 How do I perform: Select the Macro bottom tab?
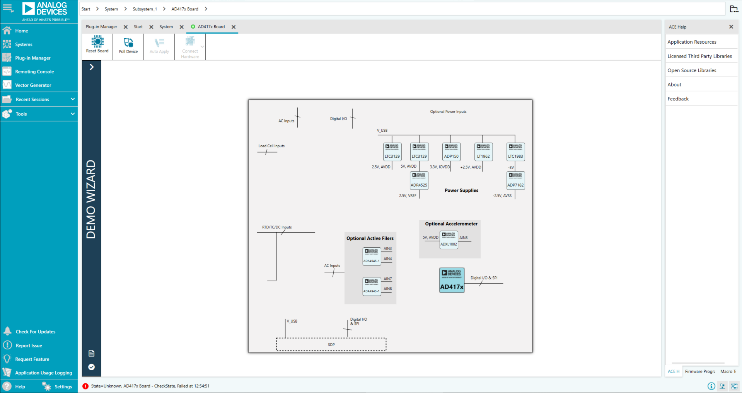[728, 372]
